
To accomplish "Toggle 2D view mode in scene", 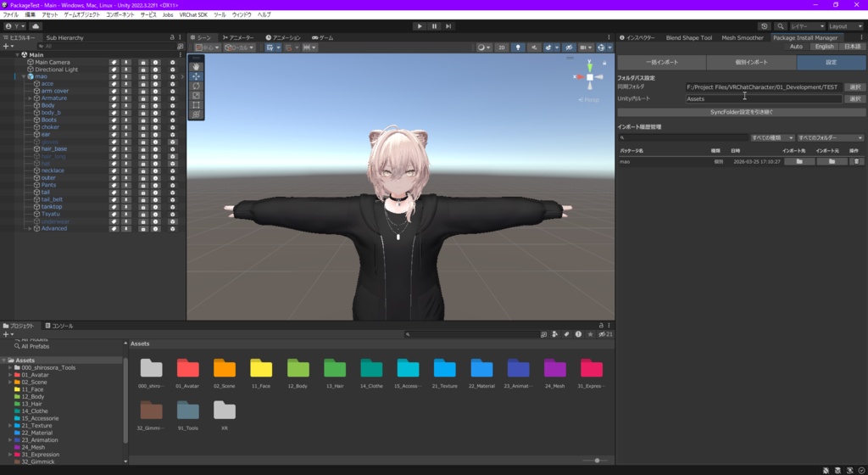I will (x=502, y=47).
